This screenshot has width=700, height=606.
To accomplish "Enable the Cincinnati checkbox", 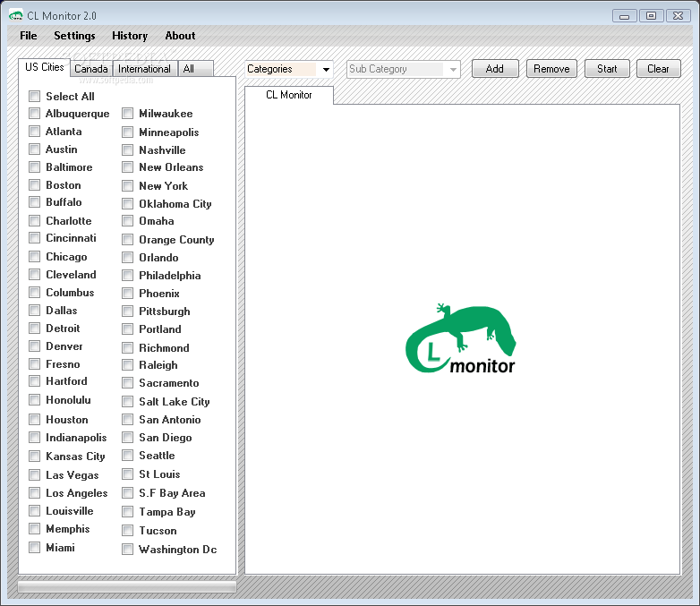I will point(34,238).
